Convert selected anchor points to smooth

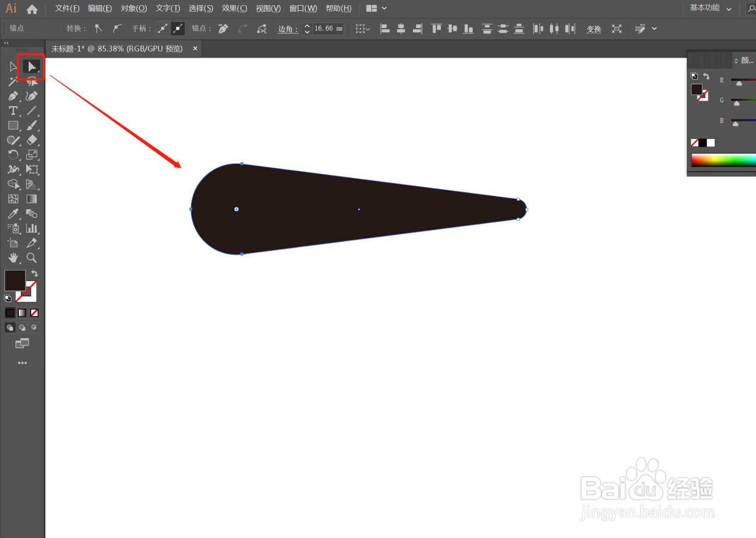[117, 28]
